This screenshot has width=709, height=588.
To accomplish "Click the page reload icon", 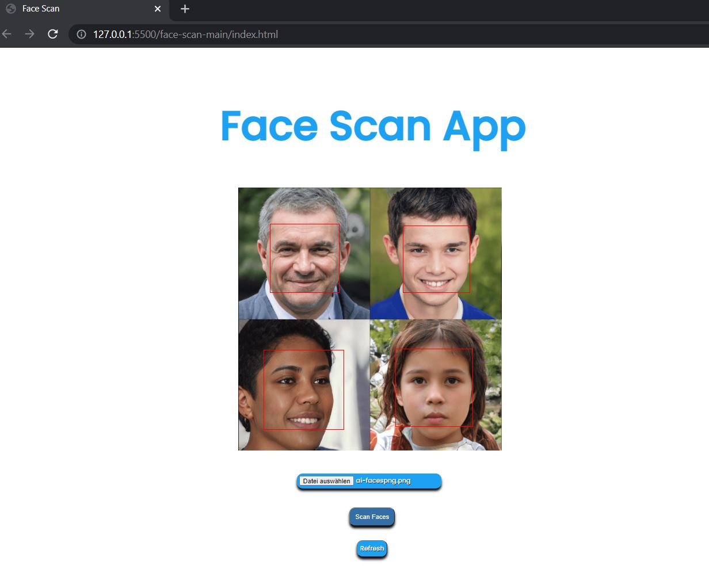I will [52, 34].
